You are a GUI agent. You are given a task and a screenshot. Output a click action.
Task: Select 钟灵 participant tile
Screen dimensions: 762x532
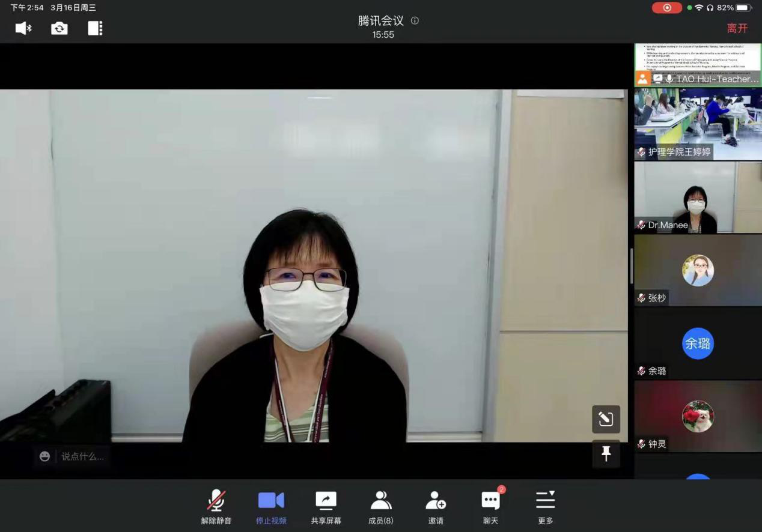click(x=698, y=417)
